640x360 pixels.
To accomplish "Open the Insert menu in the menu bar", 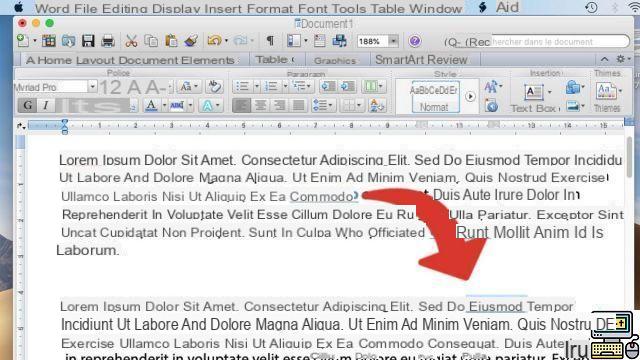I will tap(224, 8).
